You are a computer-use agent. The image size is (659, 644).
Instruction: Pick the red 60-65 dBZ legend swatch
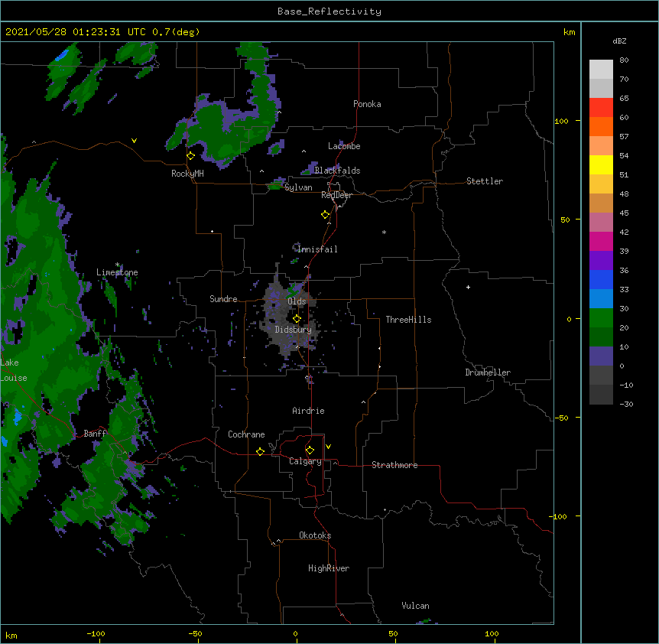(x=601, y=107)
